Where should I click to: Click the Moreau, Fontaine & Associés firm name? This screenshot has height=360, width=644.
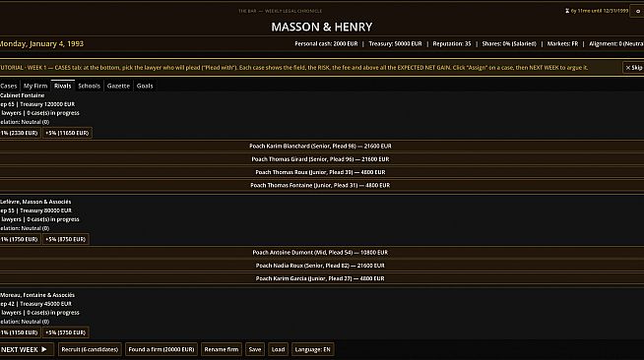(x=37, y=295)
